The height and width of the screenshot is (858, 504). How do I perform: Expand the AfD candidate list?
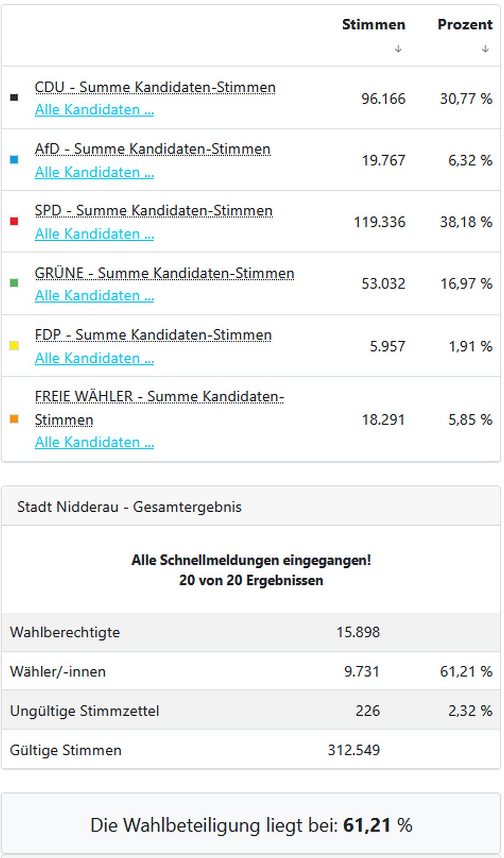[x=94, y=172]
